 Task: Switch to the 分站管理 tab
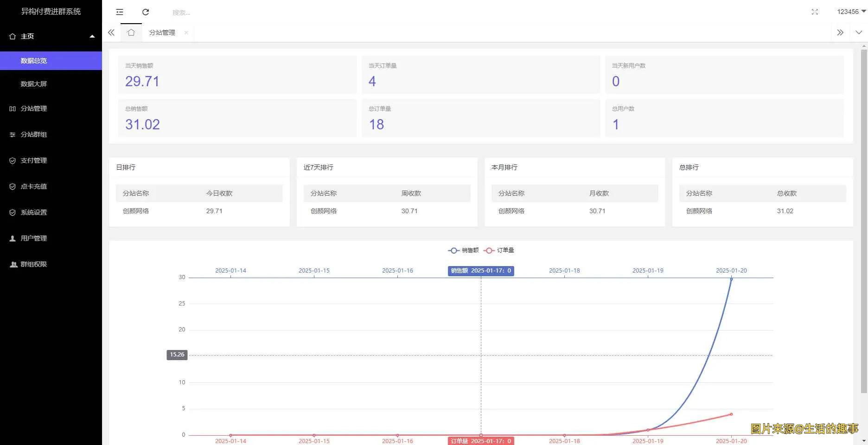(x=162, y=32)
